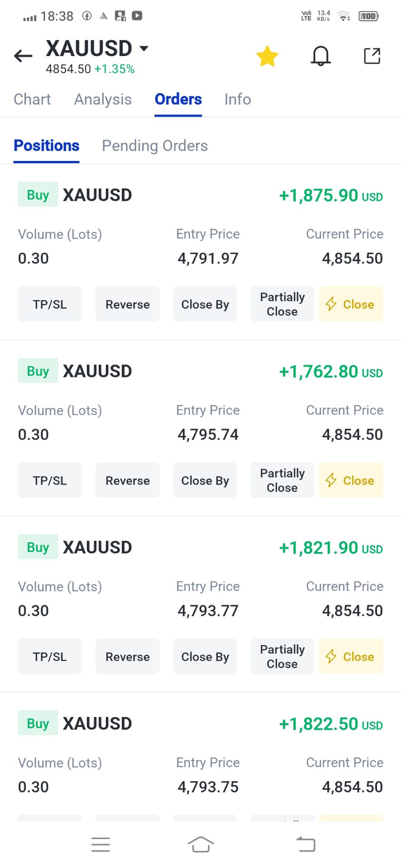Go to the Info tab

tap(238, 99)
